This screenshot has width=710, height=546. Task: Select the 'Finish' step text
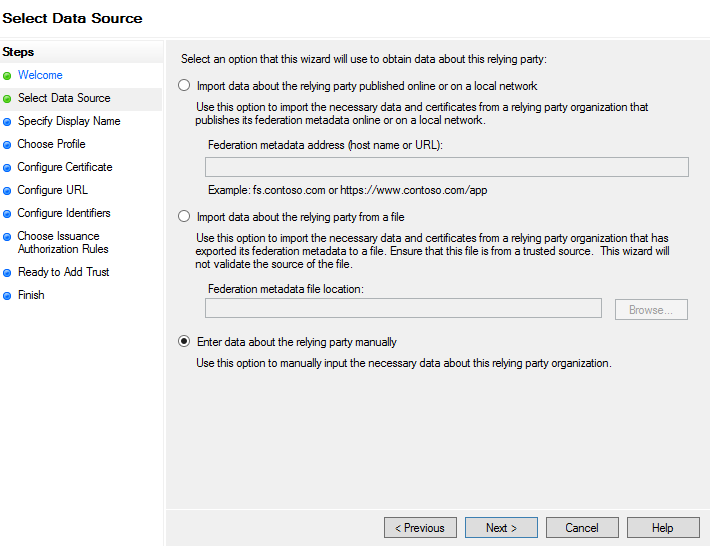(x=31, y=295)
